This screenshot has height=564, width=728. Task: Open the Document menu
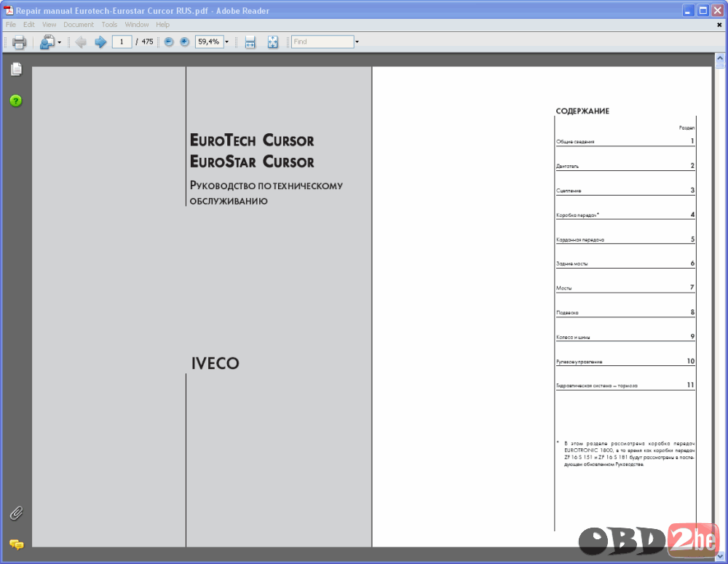79,25
